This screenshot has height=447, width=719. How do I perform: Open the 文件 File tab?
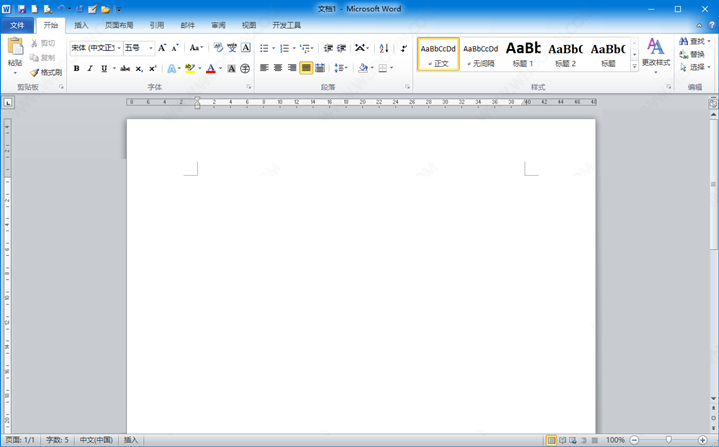(17, 25)
